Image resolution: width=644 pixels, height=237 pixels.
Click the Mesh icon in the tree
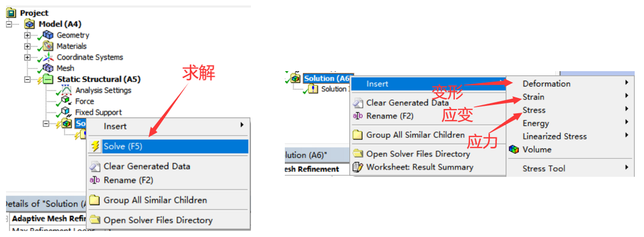pyautogui.click(x=48, y=68)
